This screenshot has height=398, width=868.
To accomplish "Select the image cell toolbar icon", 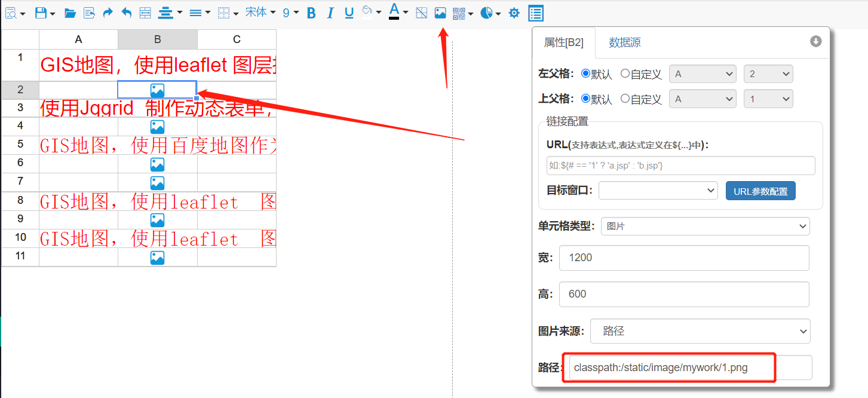I will point(440,13).
